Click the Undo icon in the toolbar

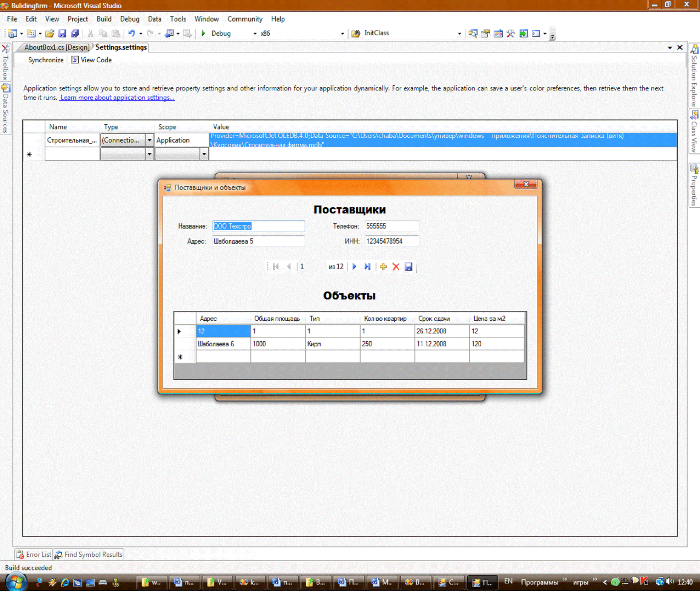pos(131,34)
